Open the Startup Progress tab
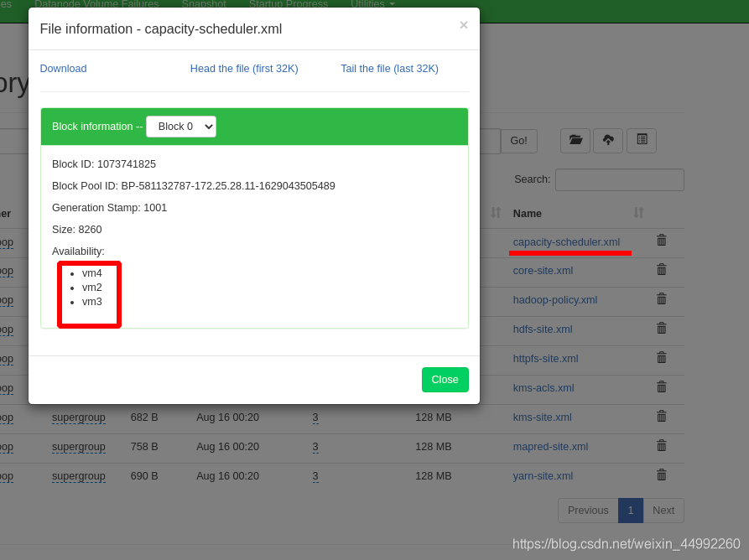Image resolution: width=749 pixels, height=560 pixels. tap(289, 4)
